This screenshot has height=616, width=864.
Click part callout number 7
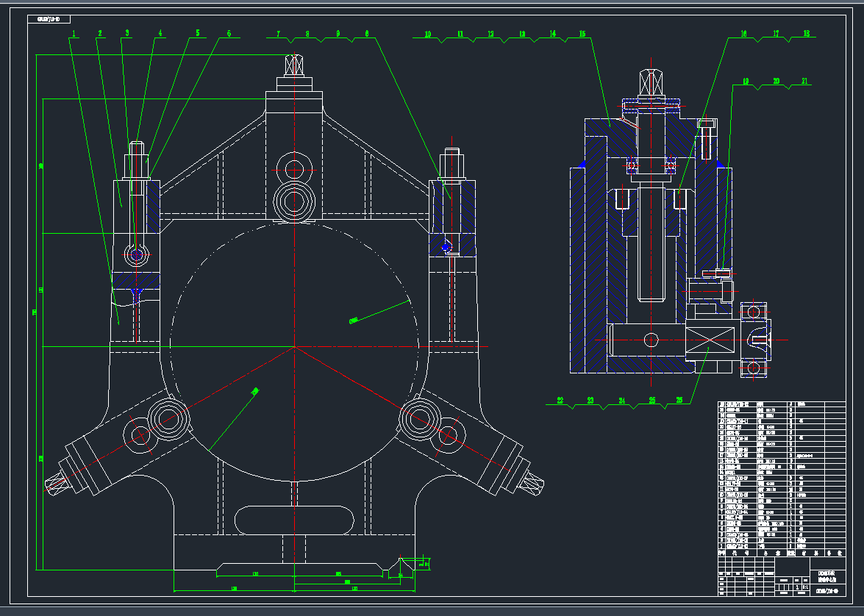pos(279,34)
